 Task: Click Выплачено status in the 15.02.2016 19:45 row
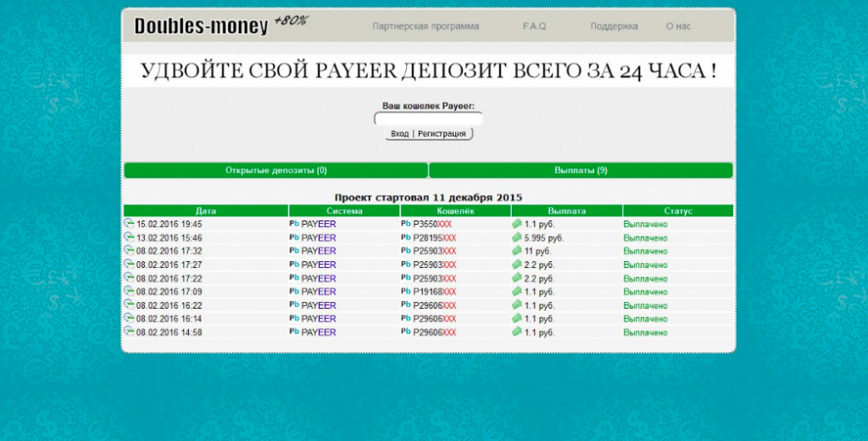click(645, 225)
